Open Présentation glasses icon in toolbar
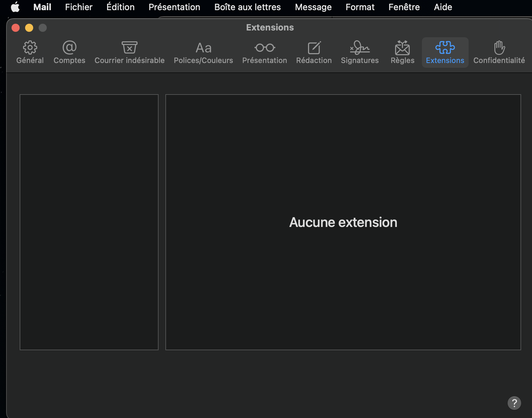The width and height of the screenshot is (532, 418). 264,53
